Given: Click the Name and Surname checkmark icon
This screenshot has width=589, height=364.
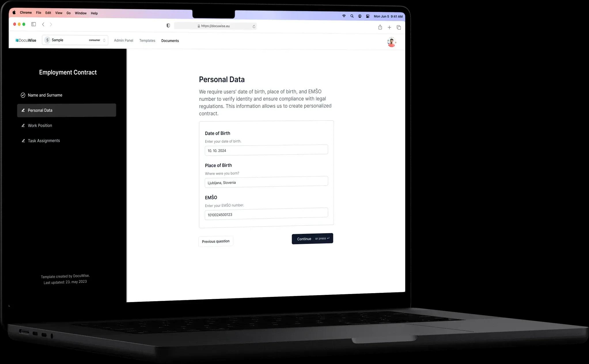Looking at the screenshot, I should [x=23, y=95].
